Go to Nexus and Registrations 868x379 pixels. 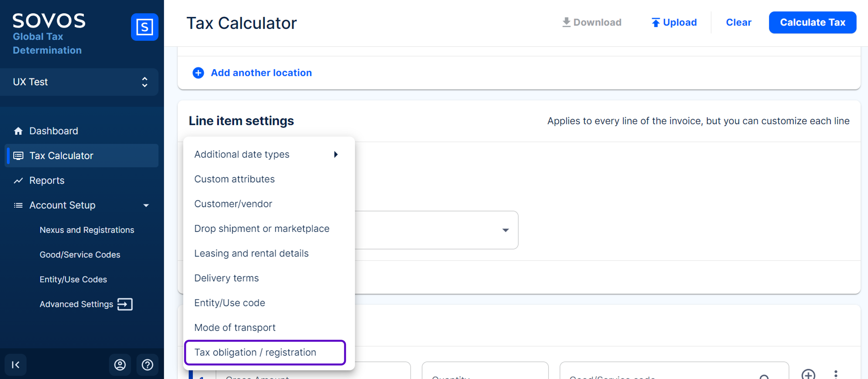pos(87,230)
